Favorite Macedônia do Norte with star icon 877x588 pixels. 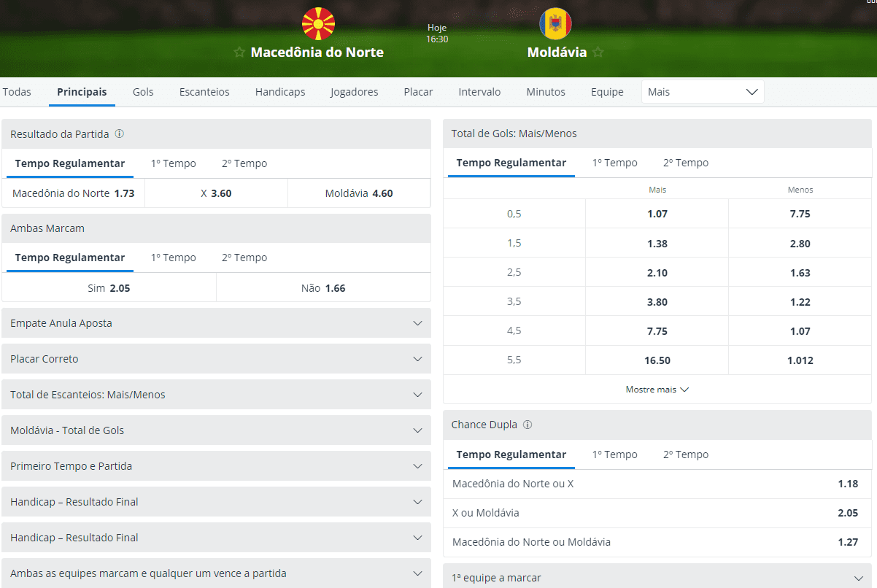[x=239, y=53]
